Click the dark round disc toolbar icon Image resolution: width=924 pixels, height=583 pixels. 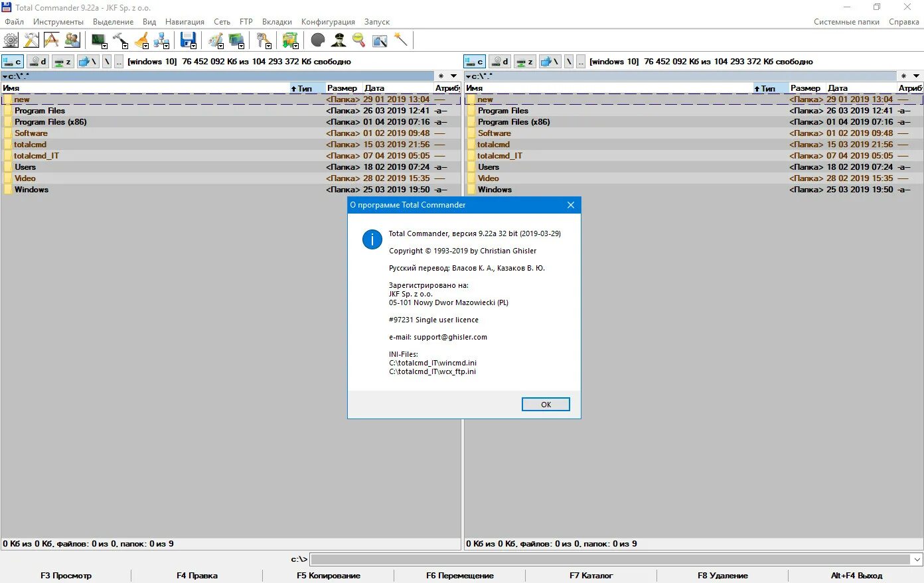[318, 40]
